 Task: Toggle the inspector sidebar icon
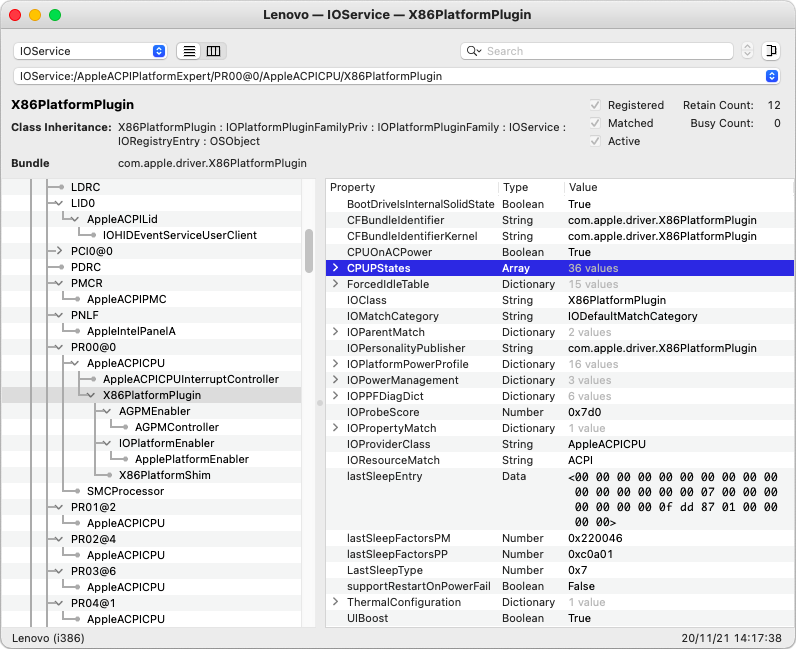click(771, 51)
